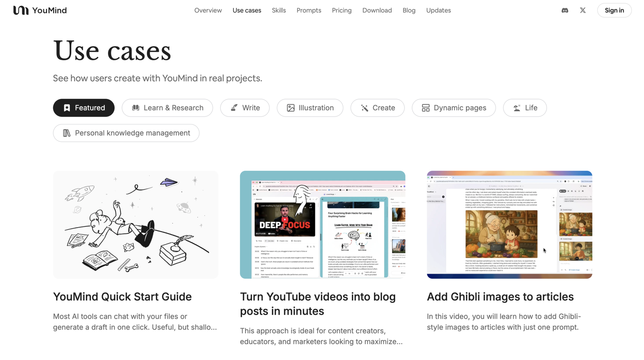Viewport: 644px width, 360px height.
Task: Filter by Learn & Research
Action: (167, 108)
